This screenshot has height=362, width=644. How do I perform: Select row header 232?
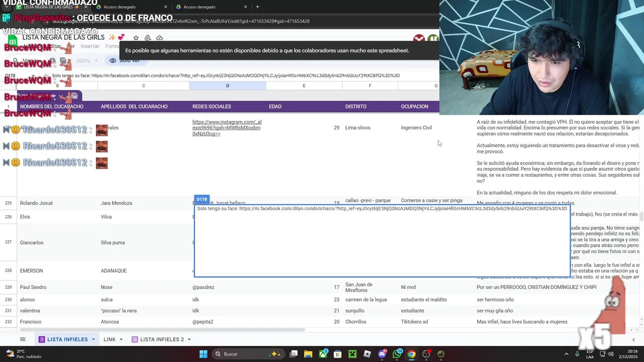pos(8,322)
